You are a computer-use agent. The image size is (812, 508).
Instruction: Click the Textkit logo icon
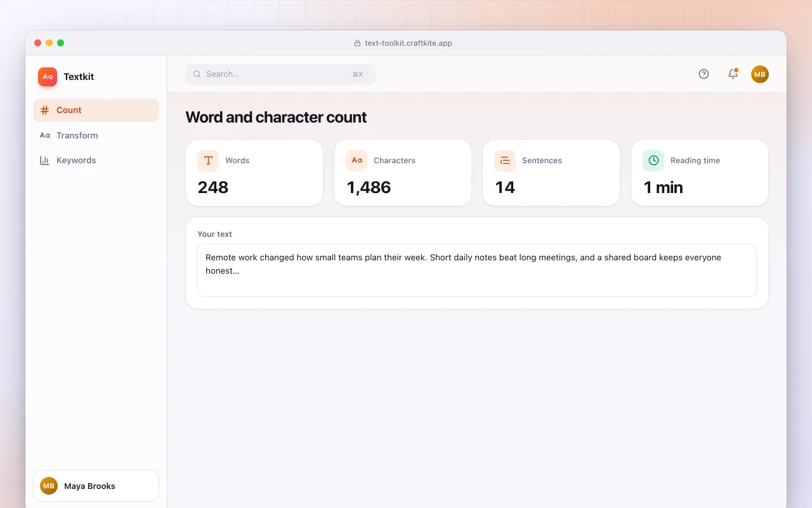48,77
